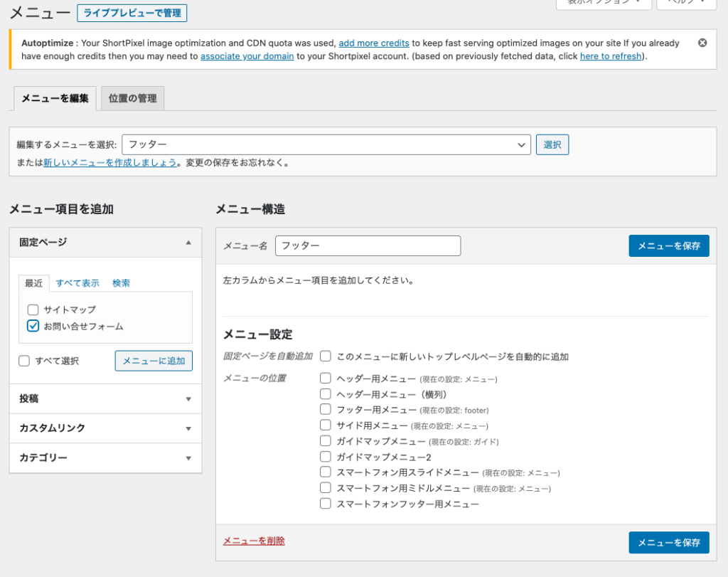Image resolution: width=728 pixels, height=577 pixels.
Task: Open the 編集するメニューを選択 dropdown
Action: (326, 144)
